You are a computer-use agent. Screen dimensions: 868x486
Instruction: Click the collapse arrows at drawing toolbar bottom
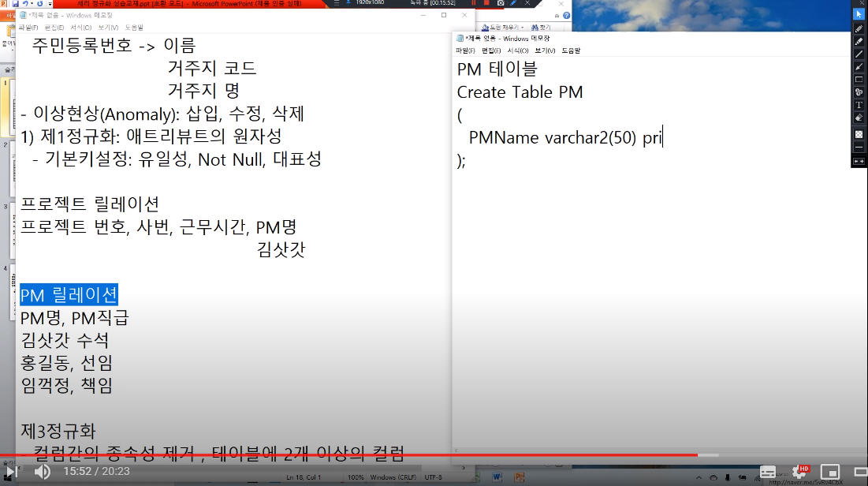(x=859, y=161)
